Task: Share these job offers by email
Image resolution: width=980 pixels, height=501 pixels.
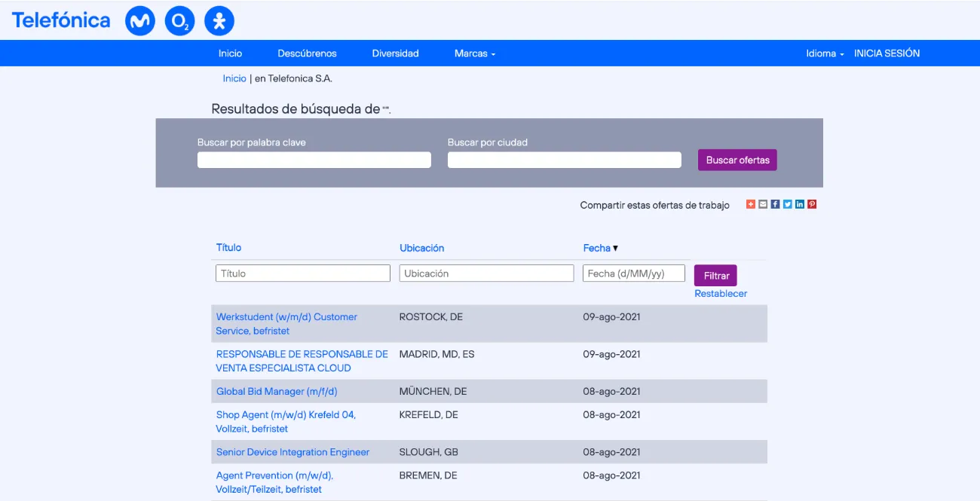Action: (x=763, y=204)
